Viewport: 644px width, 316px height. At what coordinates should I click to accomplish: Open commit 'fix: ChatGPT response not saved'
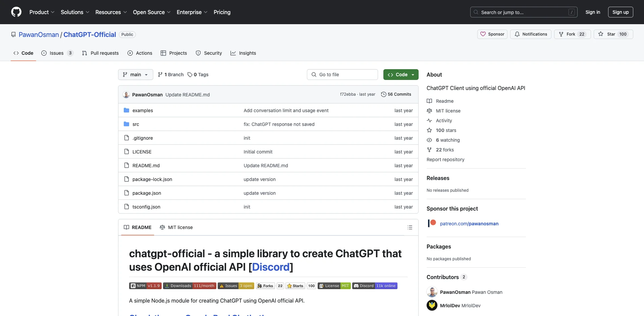(x=279, y=124)
